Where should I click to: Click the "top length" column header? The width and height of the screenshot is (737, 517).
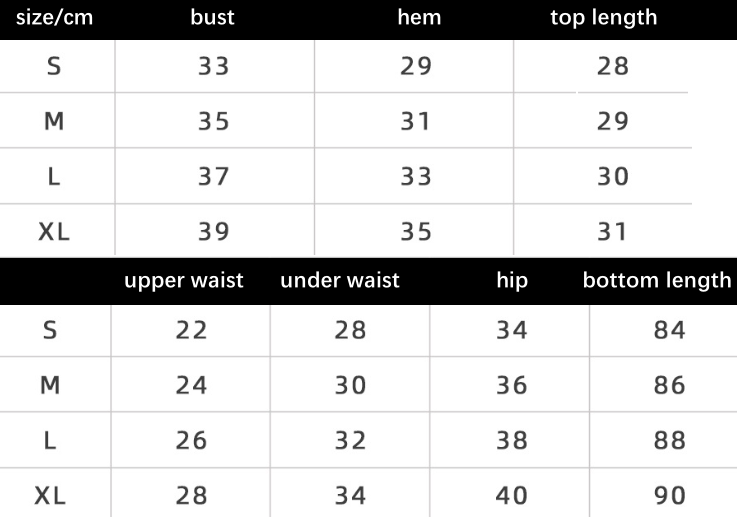[x=604, y=17]
